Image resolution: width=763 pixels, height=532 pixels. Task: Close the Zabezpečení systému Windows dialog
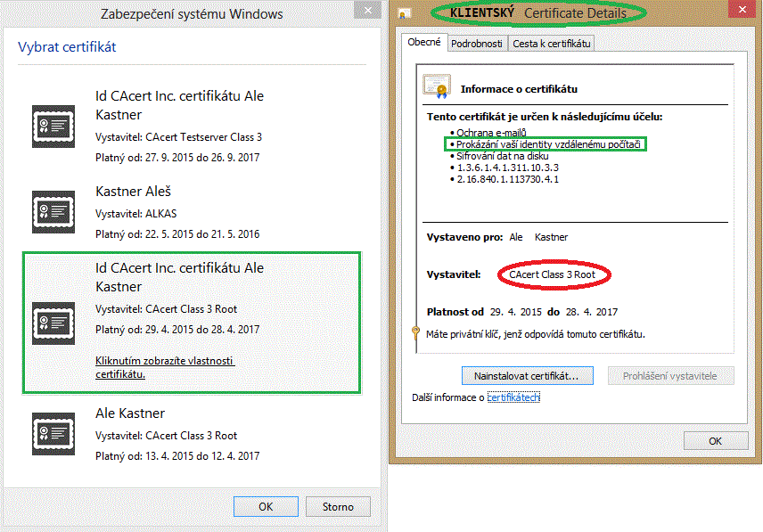(364, 12)
